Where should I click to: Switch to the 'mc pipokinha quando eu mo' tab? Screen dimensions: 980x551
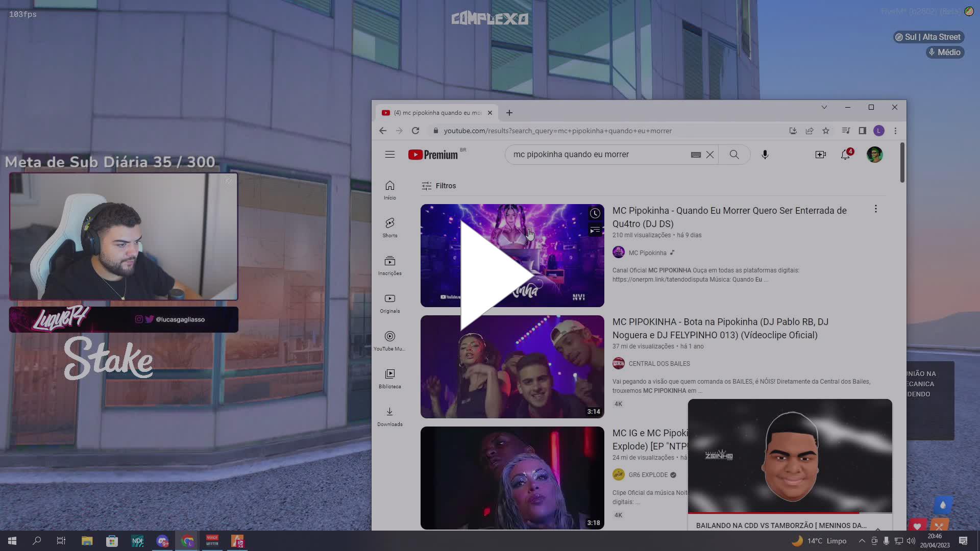436,112
